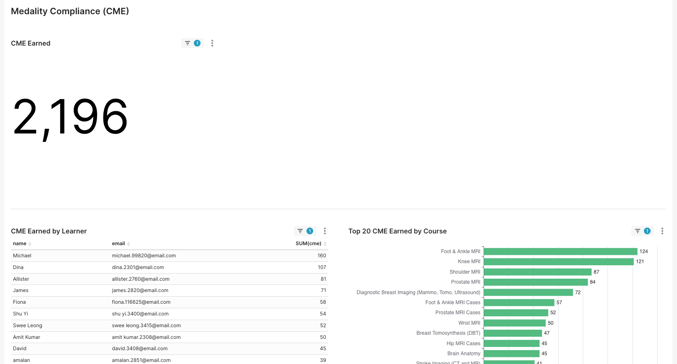This screenshot has width=677, height=364.
Task: Open options menu for Top 20 CME chart
Action: (x=662, y=231)
